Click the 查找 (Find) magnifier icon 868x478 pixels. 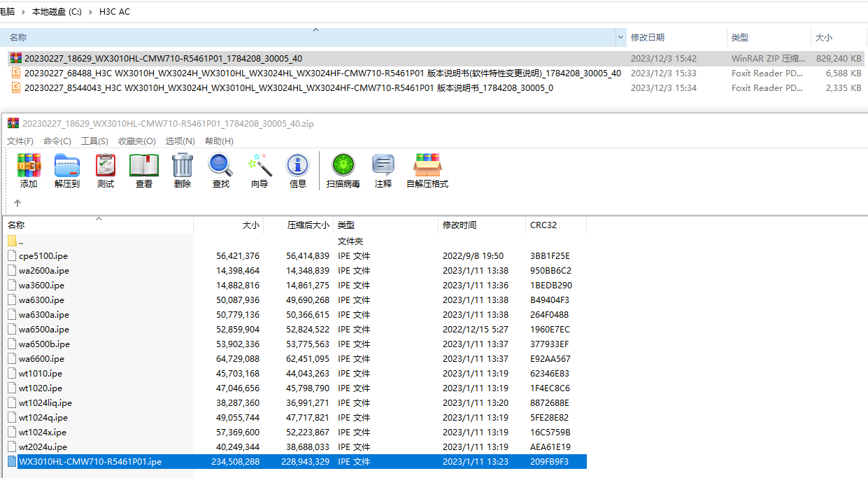click(221, 170)
